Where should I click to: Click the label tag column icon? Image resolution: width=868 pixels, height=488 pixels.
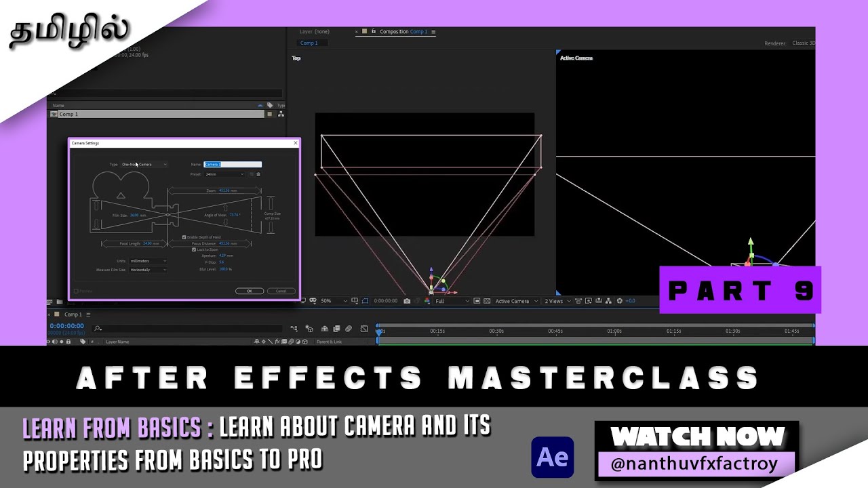point(270,105)
